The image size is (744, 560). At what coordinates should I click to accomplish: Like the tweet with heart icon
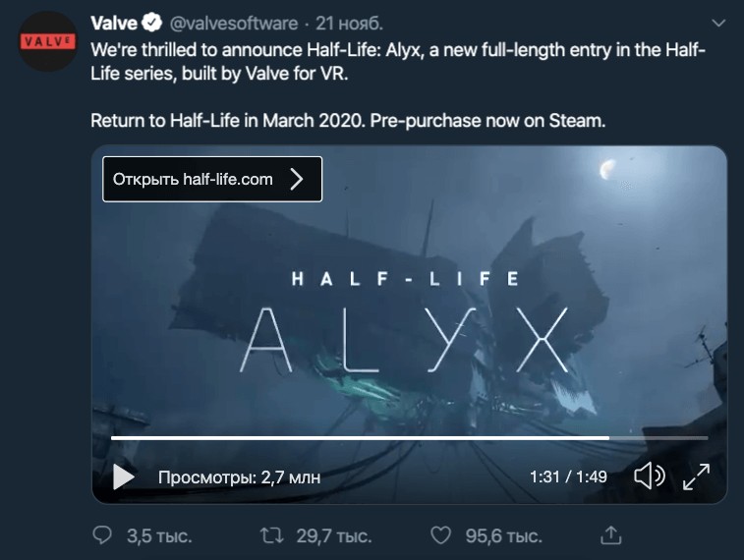pos(441,535)
